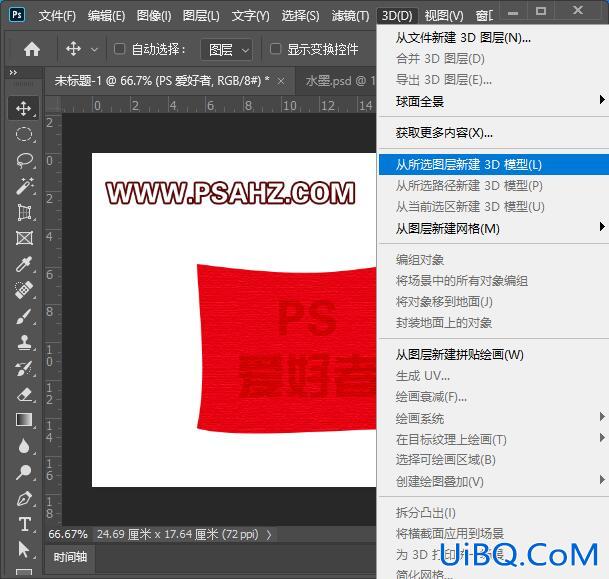Select the Clone Stamp tool
This screenshot has height=579, width=609.
(24, 342)
